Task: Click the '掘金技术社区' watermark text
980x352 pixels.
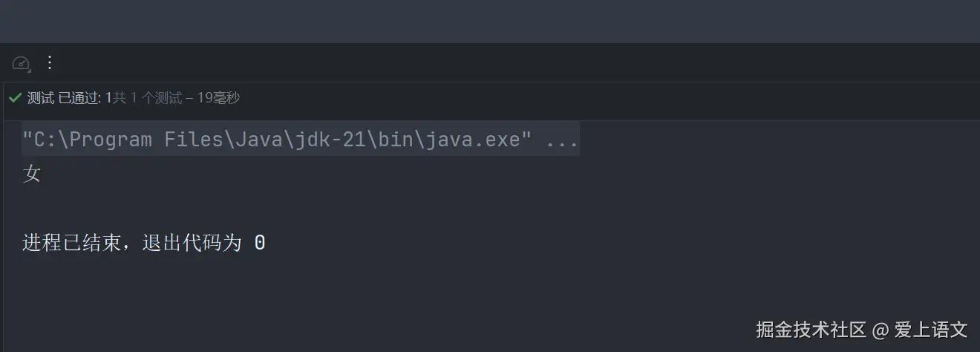Action: click(x=811, y=329)
